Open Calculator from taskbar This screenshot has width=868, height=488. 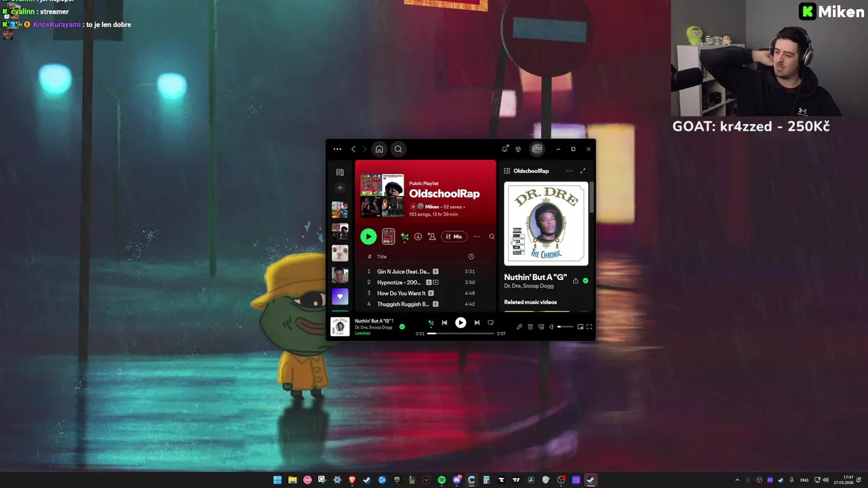pos(486,480)
